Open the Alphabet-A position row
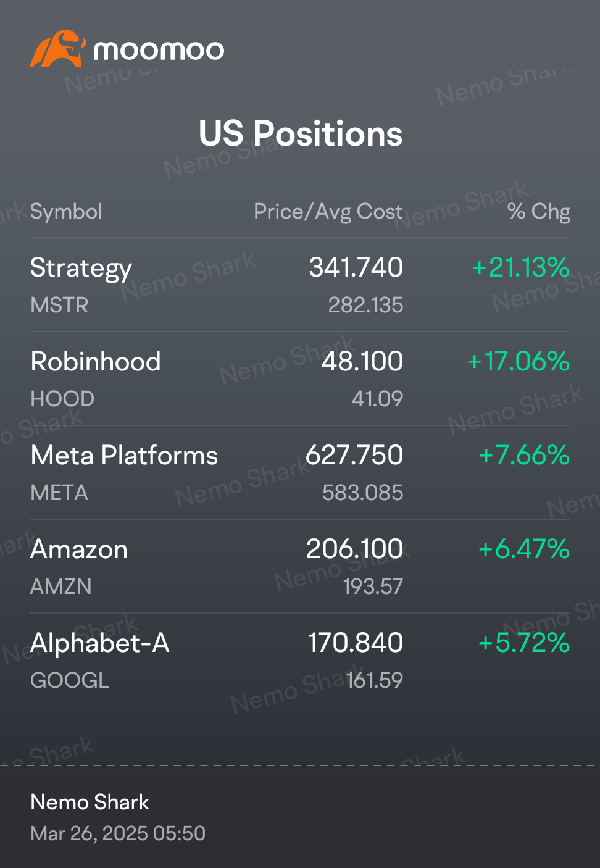 coord(300,661)
